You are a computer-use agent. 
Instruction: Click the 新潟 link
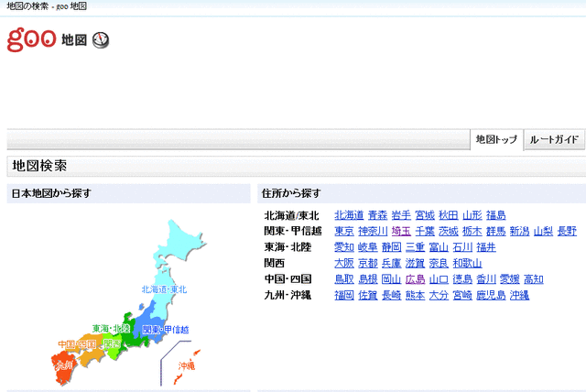(520, 232)
